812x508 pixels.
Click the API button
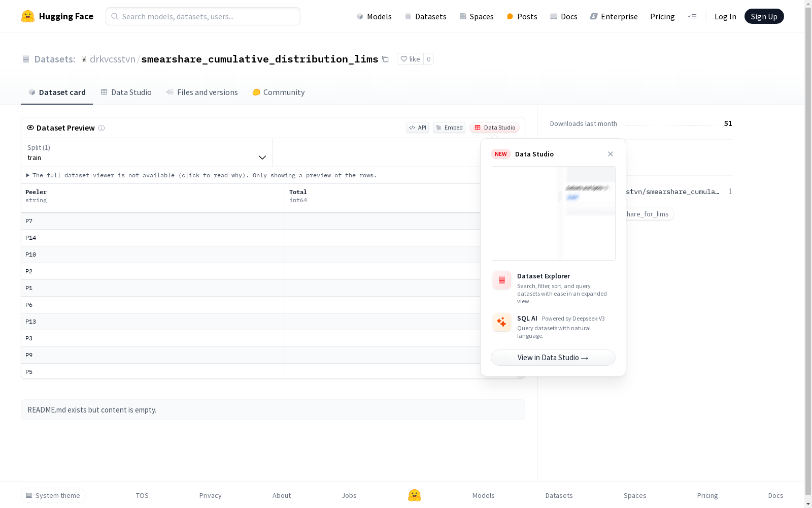pyautogui.click(x=418, y=128)
